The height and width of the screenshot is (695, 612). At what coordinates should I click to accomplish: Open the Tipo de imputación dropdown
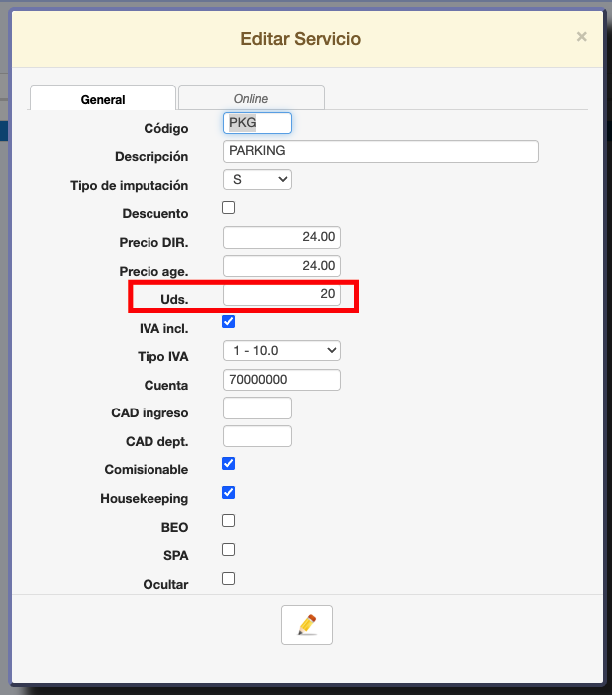click(257, 180)
